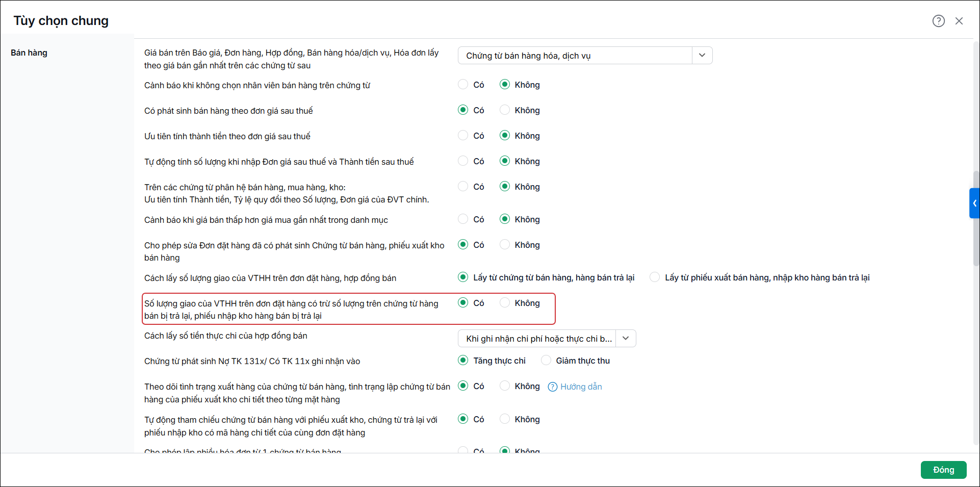
Task: Select Không for Số lượng giao trừ hàng bán trả lại
Action: [505, 303]
